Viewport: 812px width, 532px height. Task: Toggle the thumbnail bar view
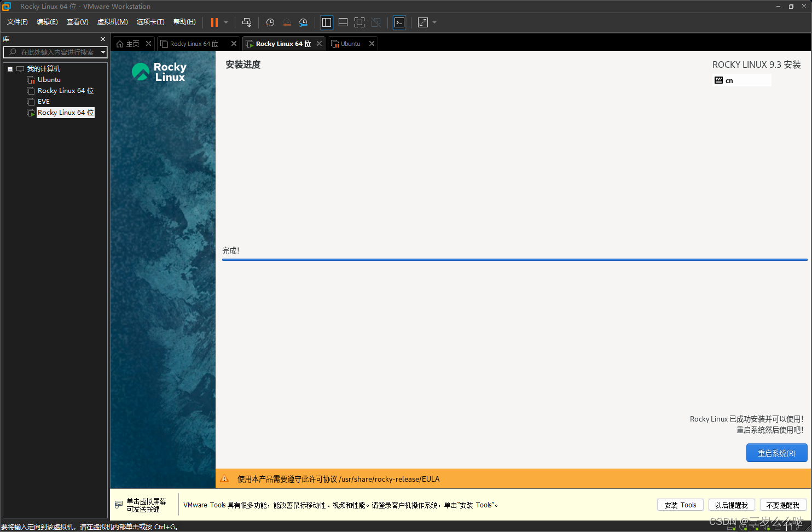coord(343,22)
